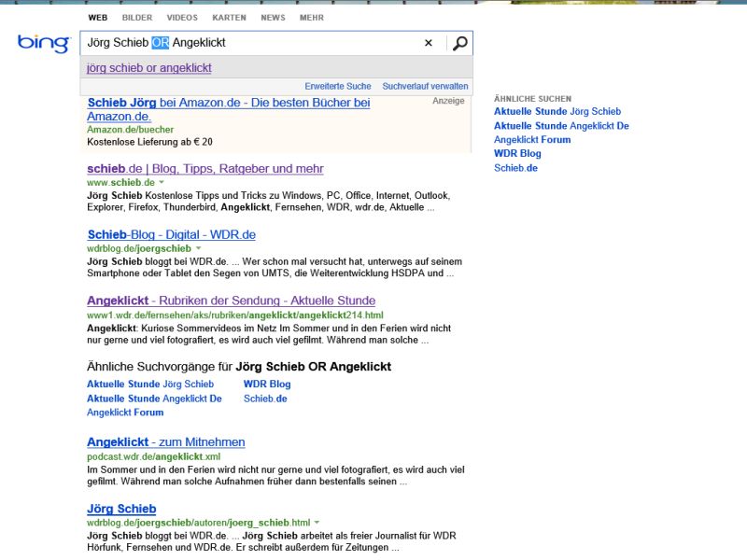Open the MEHR menu
This screenshot has width=747, height=560.
coord(312,18)
